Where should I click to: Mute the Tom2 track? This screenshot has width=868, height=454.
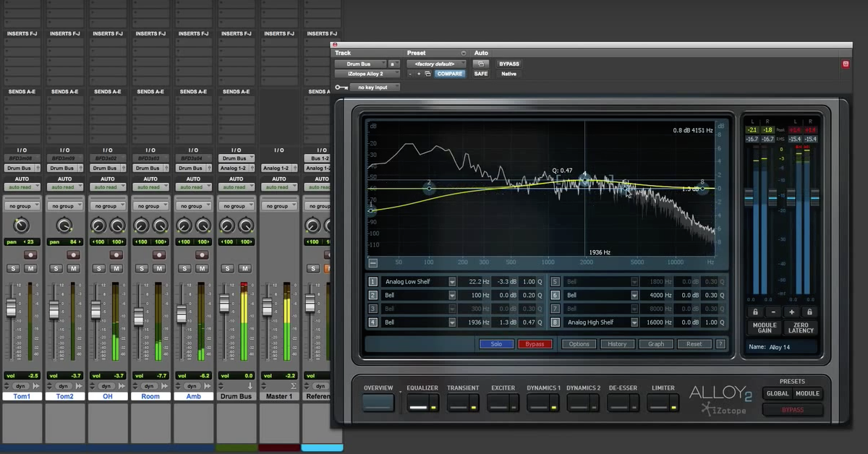pos(73,268)
